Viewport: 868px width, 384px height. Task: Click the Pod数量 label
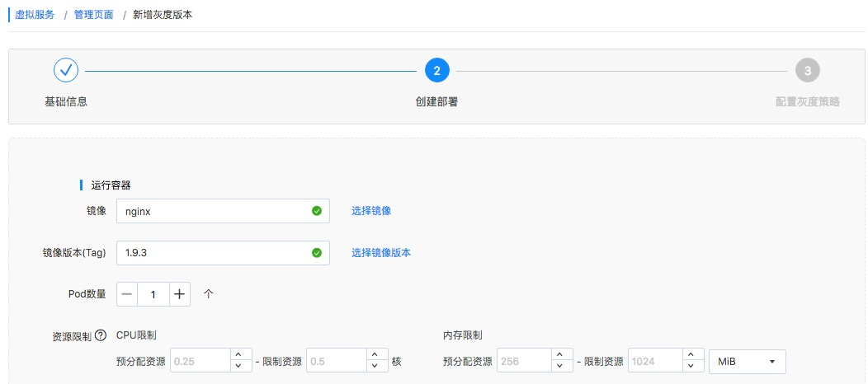(87, 294)
